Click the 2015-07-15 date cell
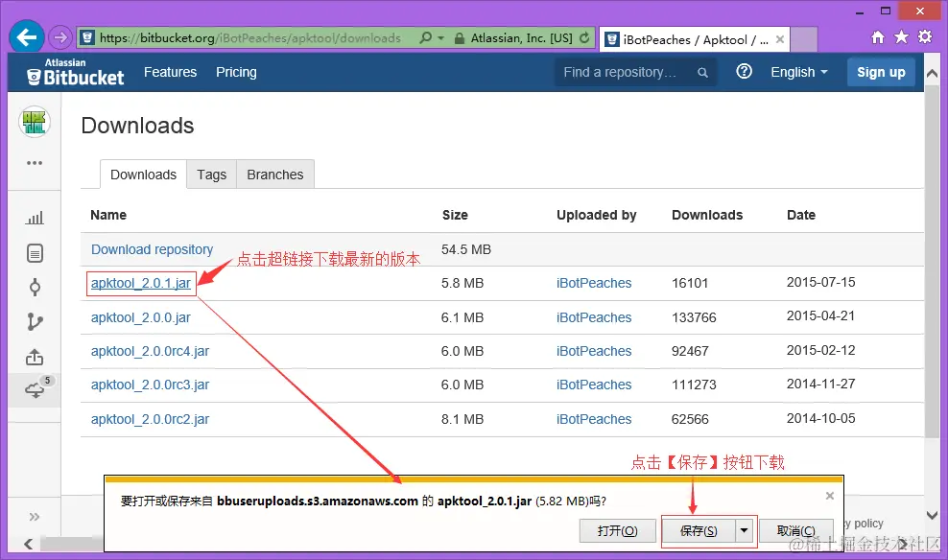The image size is (948, 560). click(821, 282)
